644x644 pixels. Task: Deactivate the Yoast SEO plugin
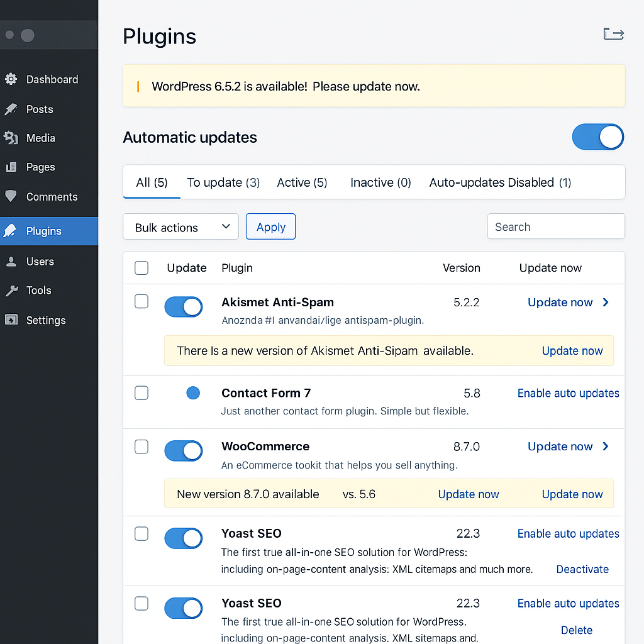[x=582, y=569]
